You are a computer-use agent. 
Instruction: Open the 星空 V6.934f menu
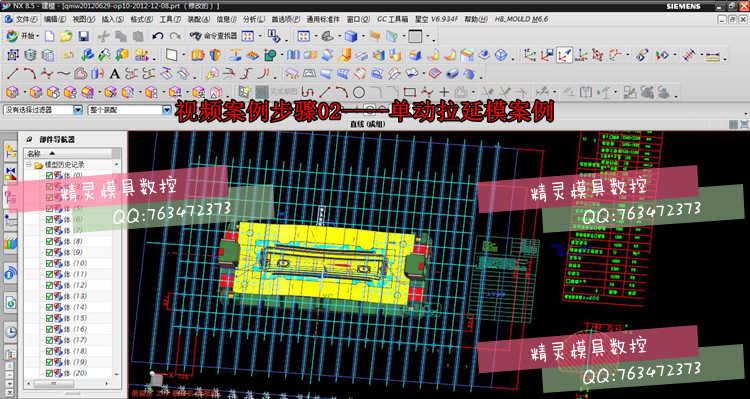[x=437, y=20]
